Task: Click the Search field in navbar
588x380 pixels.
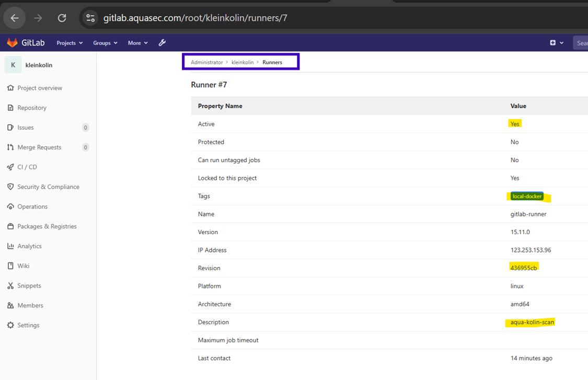Action: point(581,43)
